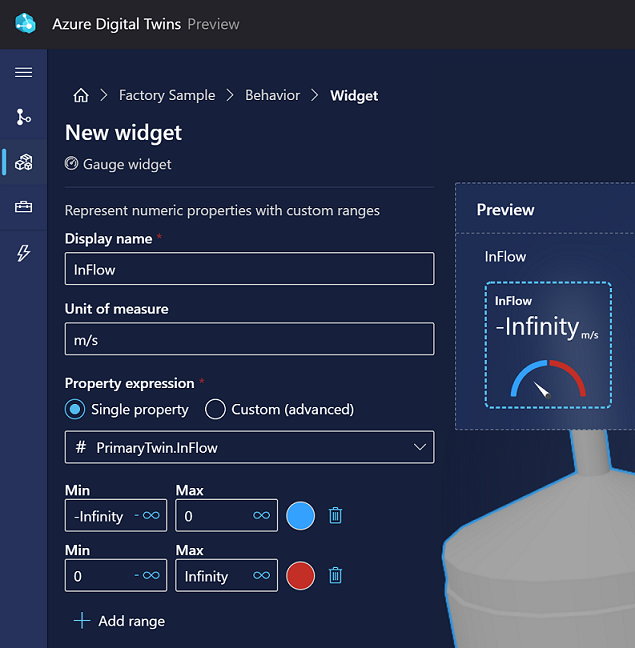Click the Azure Digital Twins logo icon
Viewport: 635px width, 648px height.
coord(25,24)
